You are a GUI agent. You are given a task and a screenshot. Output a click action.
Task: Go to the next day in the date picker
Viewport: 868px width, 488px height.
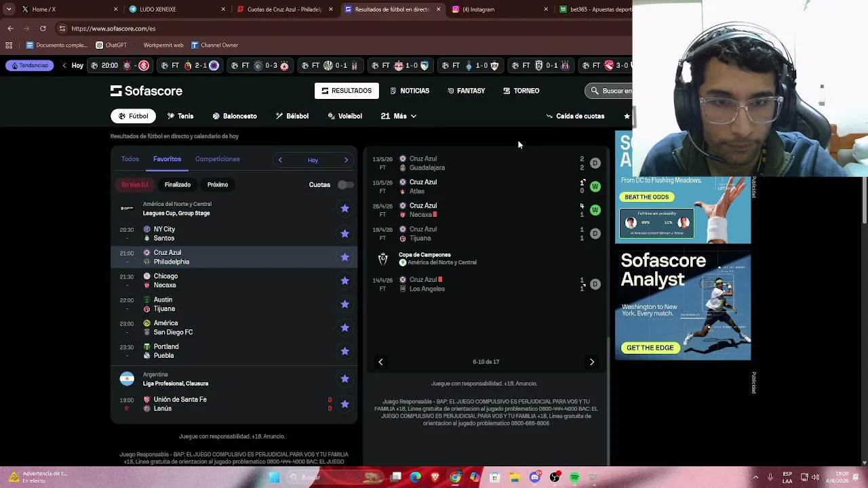(x=346, y=160)
